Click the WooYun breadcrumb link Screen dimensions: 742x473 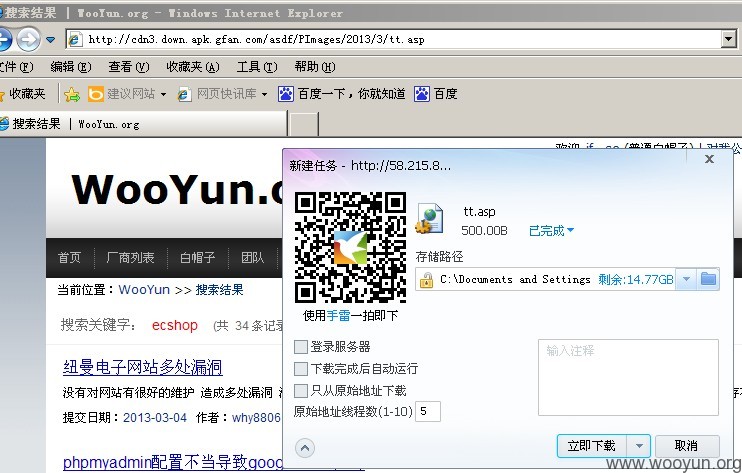pyautogui.click(x=144, y=289)
